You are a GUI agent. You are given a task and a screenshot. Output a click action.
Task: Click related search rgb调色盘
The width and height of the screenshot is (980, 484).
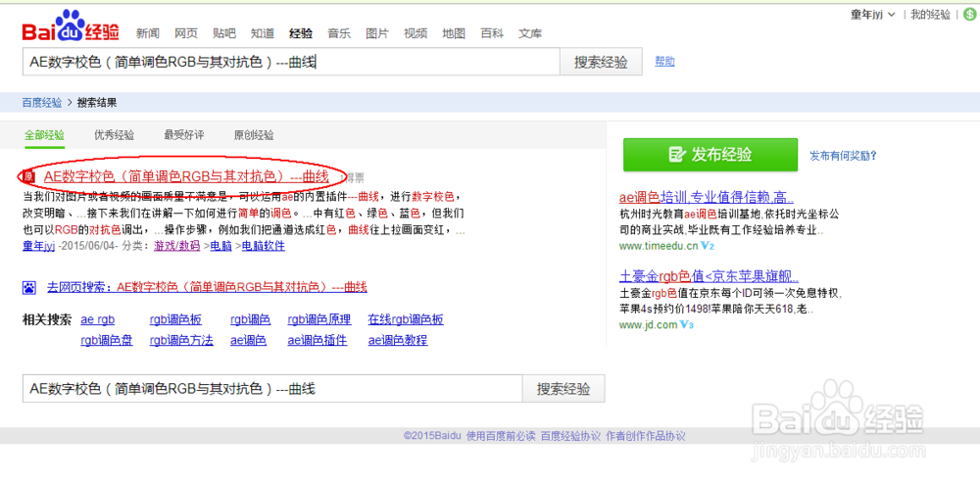pyautogui.click(x=107, y=340)
